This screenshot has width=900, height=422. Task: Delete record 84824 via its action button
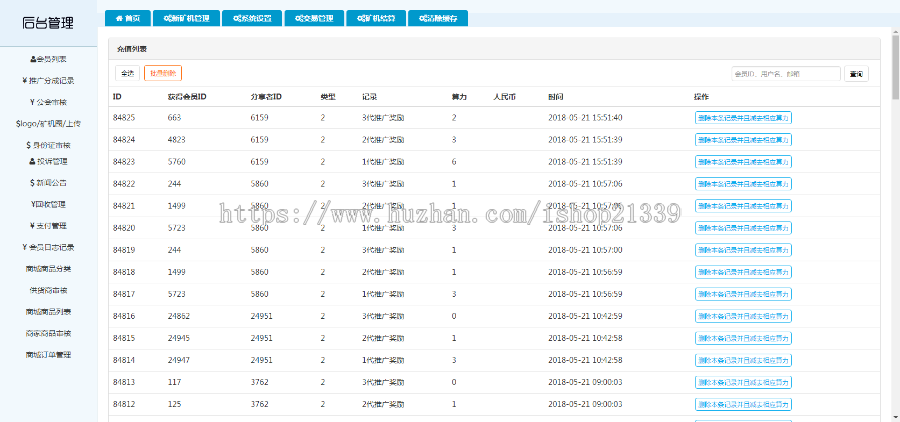(x=743, y=140)
